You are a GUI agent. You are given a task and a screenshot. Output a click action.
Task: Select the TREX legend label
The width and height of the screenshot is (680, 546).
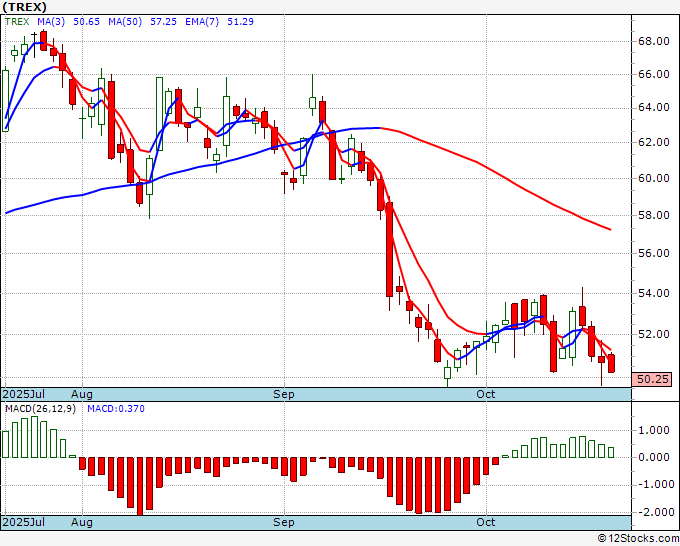pos(17,22)
